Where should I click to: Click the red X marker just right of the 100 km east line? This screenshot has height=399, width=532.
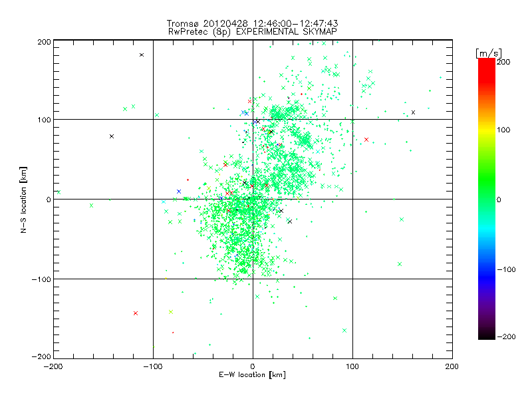pyautogui.click(x=366, y=140)
